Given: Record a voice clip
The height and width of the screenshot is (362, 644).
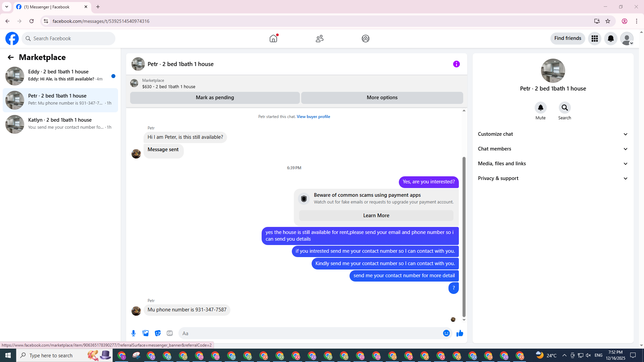Looking at the screenshot, I should point(133,333).
